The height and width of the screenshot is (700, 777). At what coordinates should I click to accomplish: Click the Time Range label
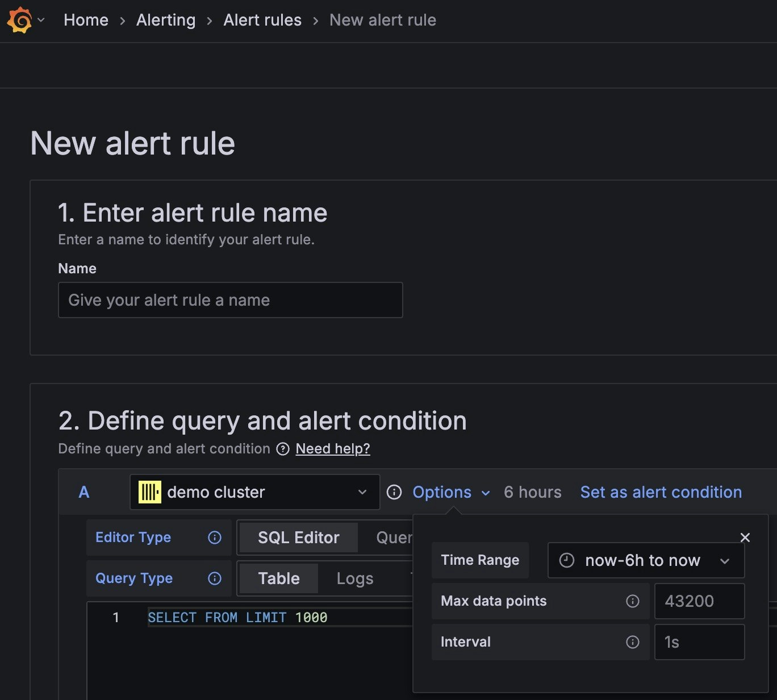pyautogui.click(x=480, y=560)
